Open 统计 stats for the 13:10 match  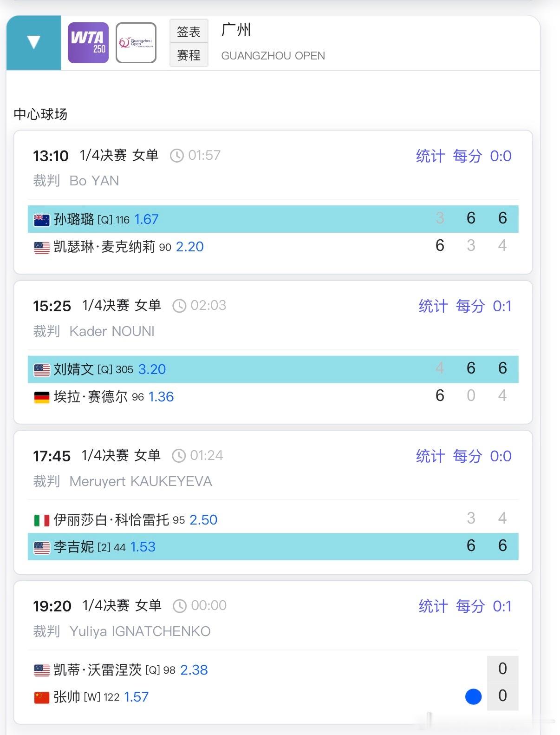click(x=430, y=156)
